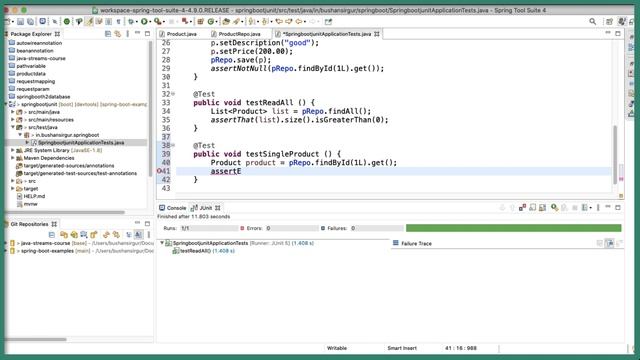Toggle Hierarchical Branch Layout in Git Repositories
Screen dimensions: 640x360
(129, 235)
